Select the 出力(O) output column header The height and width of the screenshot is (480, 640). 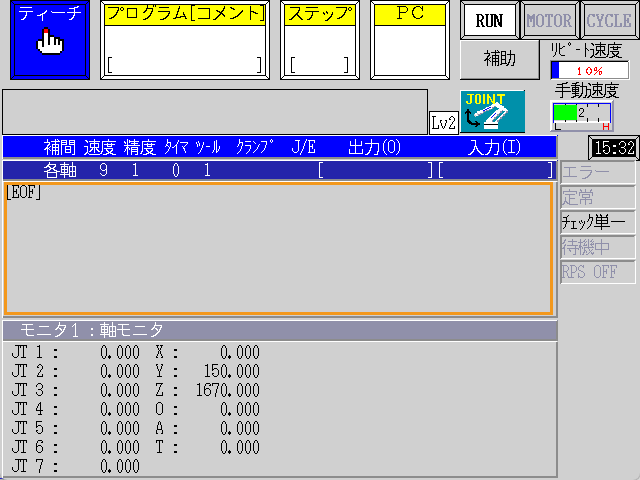click(x=374, y=147)
